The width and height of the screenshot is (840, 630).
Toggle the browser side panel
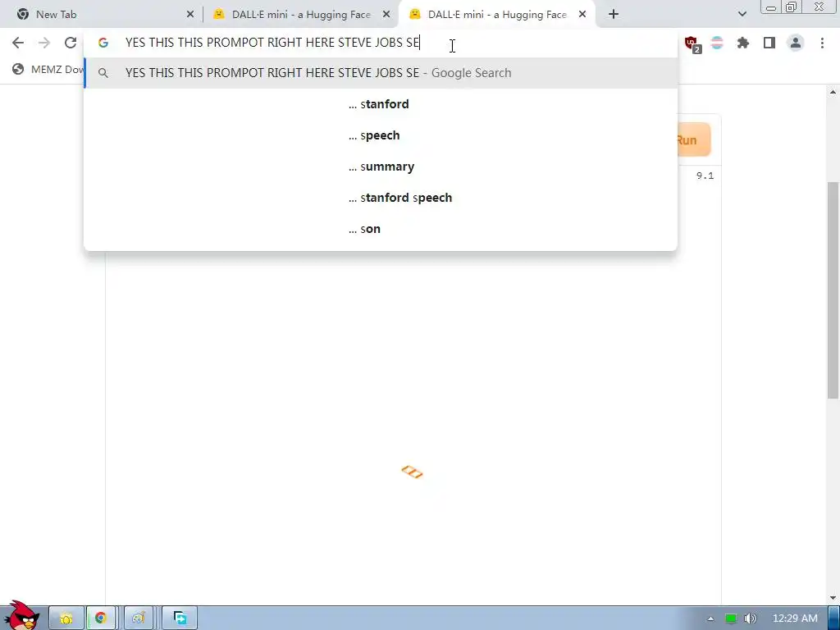(x=769, y=43)
